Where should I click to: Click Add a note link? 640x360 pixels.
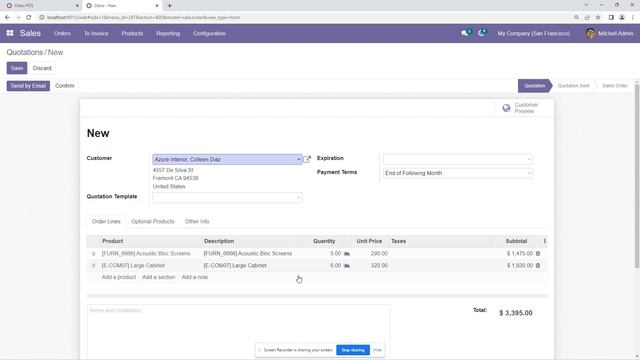(x=195, y=277)
